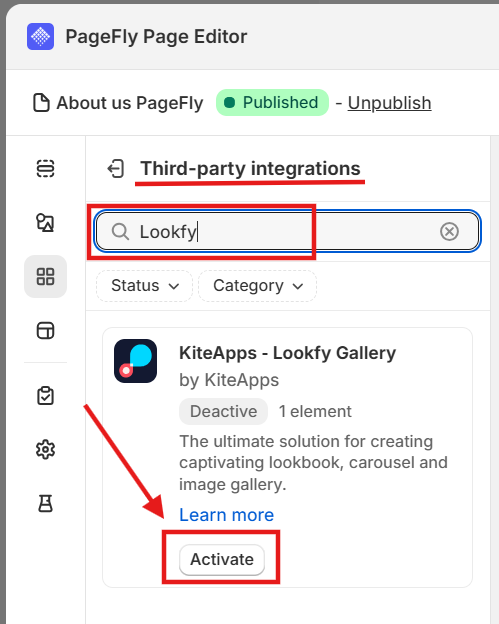Open the settings gear icon

click(45, 450)
